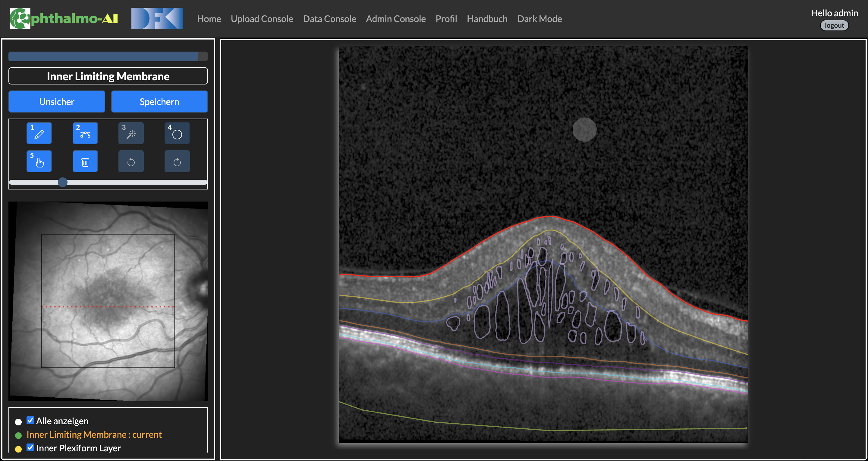Click the white dot beside Alle anzeigen

click(18, 421)
